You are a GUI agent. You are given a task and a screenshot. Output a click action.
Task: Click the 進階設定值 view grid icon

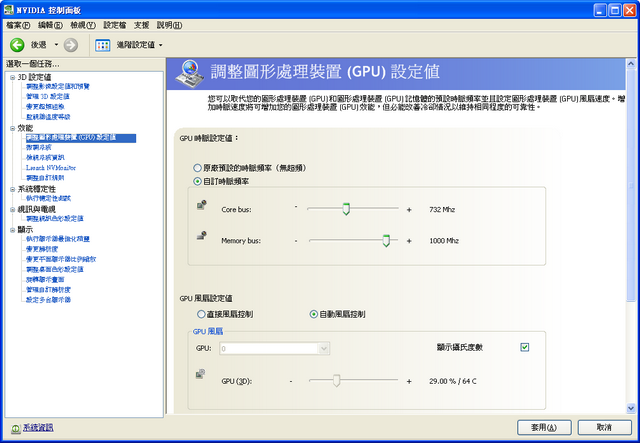tap(102, 45)
